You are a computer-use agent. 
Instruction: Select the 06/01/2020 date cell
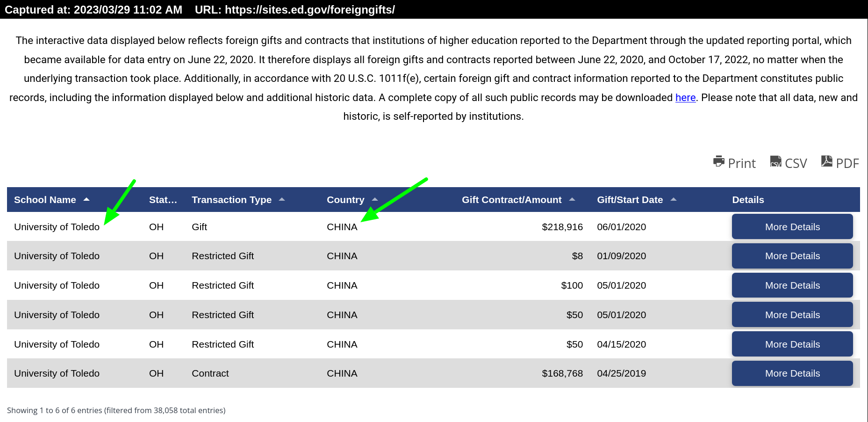pyautogui.click(x=621, y=227)
